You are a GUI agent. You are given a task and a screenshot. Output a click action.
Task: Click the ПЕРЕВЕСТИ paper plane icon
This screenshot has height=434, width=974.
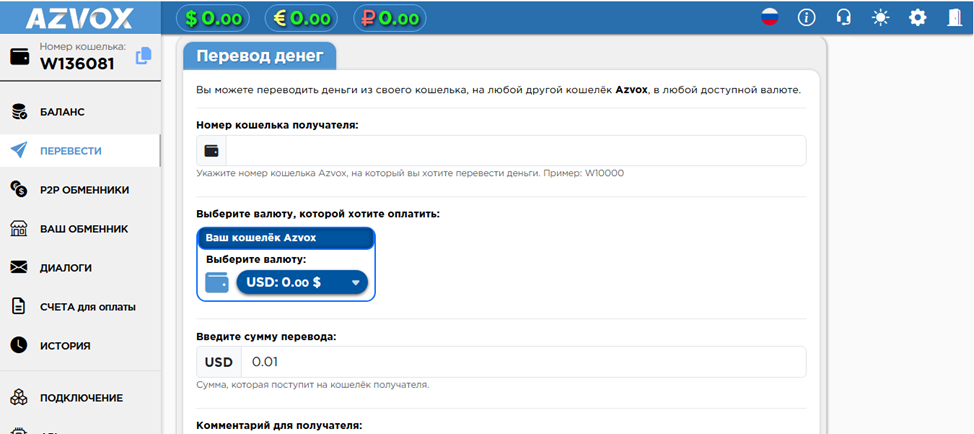19,150
